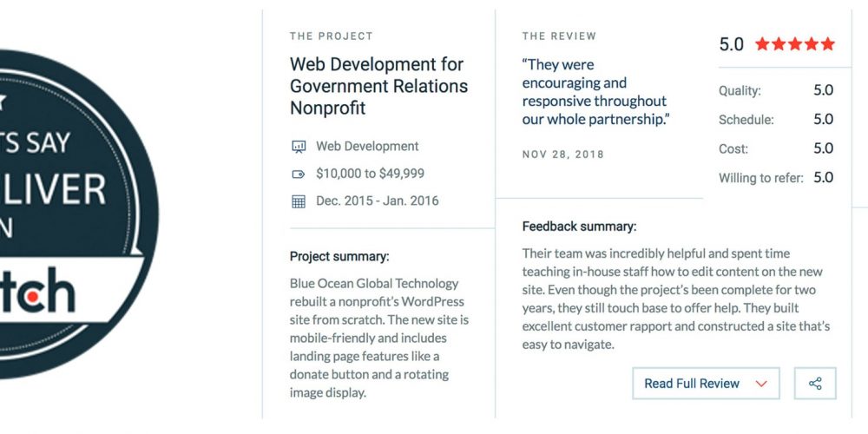
Task: Click the Cost rating row
Action: [x=776, y=148]
